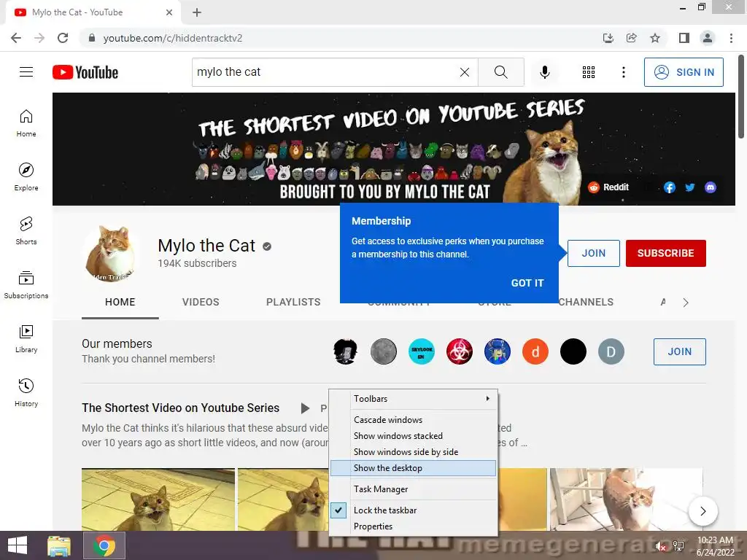The image size is (747, 560).
Task: Click JOIN next to Subscribe
Action: coord(594,253)
